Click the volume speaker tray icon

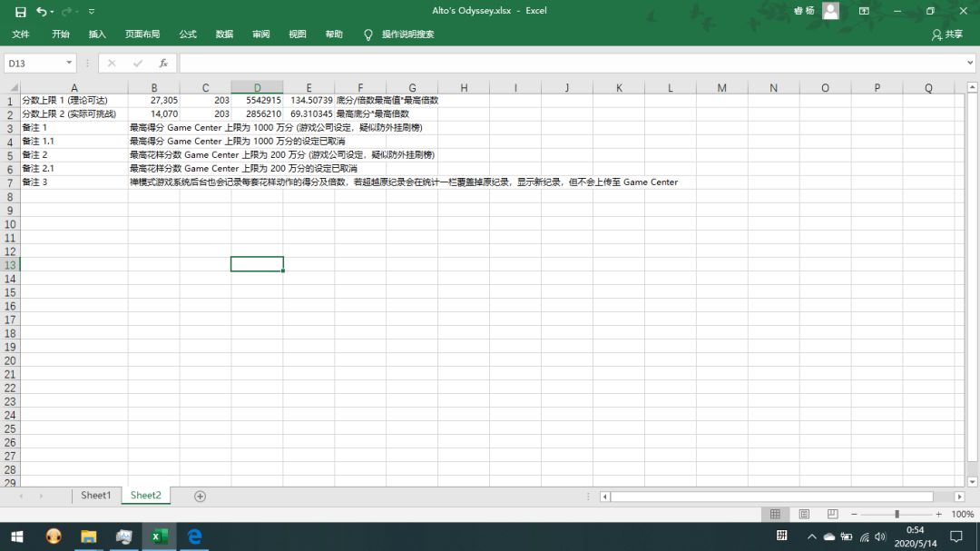pos(880,536)
